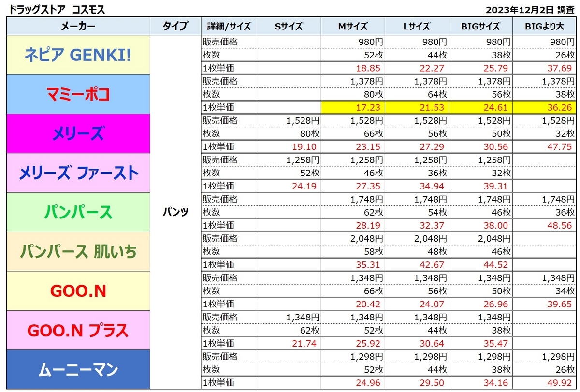
Task: Select the パンツ type cell
Action: coord(175,212)
